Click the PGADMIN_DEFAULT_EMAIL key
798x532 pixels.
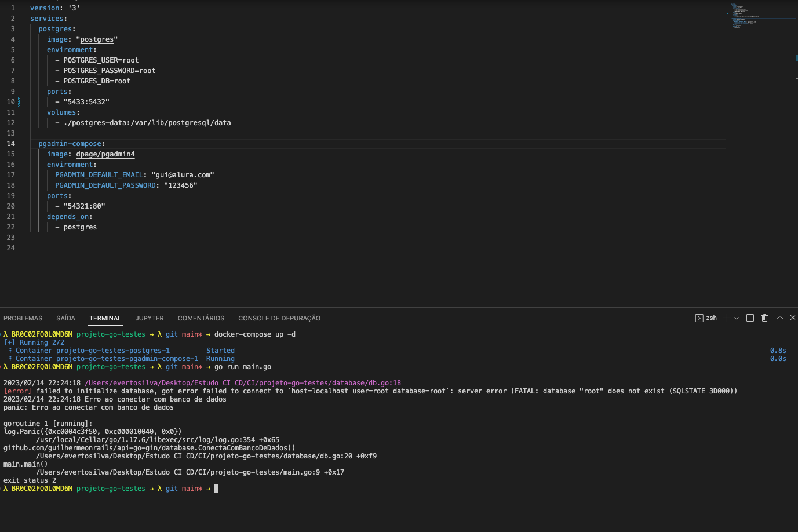(99, 175)
